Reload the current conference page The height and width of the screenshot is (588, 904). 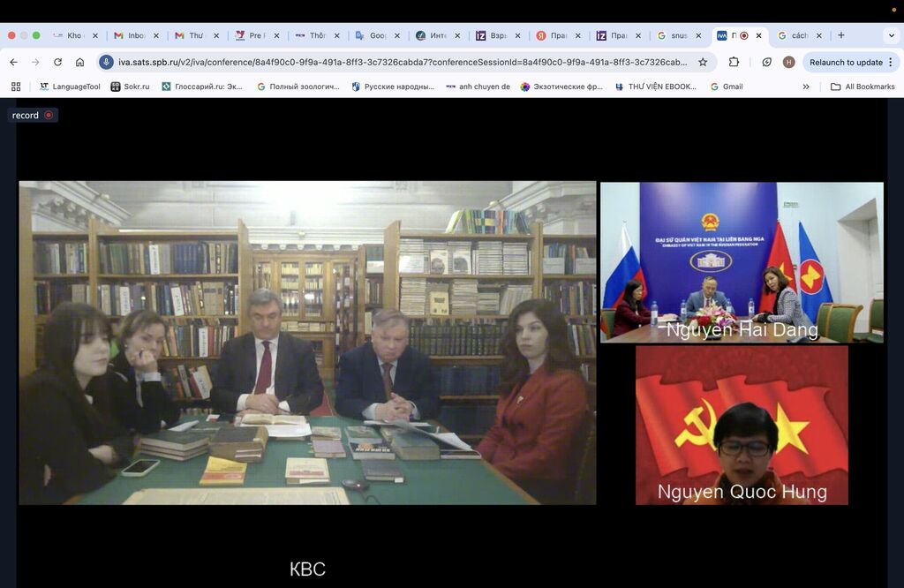pyautogui.click(x=57, y=62)
